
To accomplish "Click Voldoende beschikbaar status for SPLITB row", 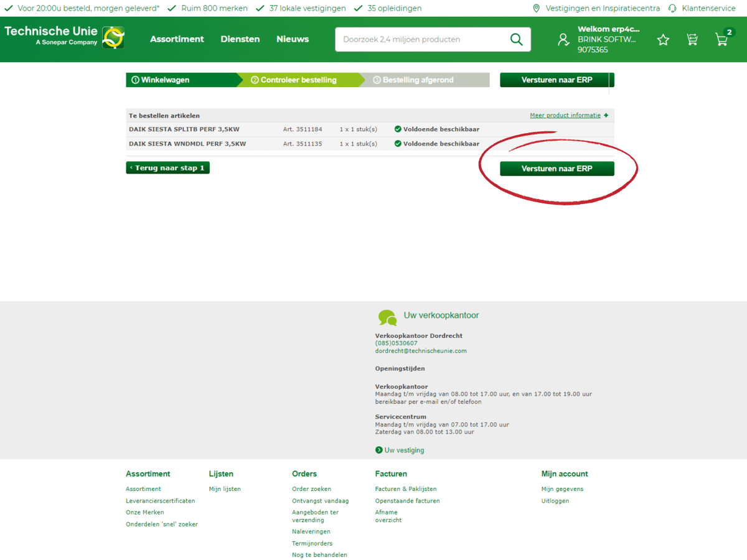I will tap(437, 129).
